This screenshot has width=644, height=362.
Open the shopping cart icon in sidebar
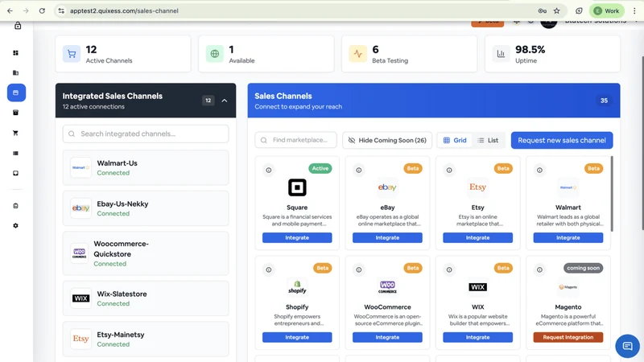(15, 133)
